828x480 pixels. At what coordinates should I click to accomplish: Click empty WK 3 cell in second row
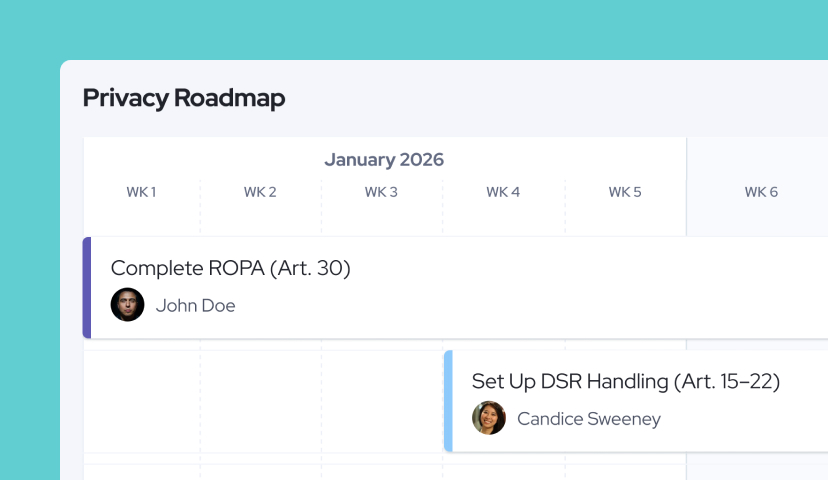(x=382, y=401)
